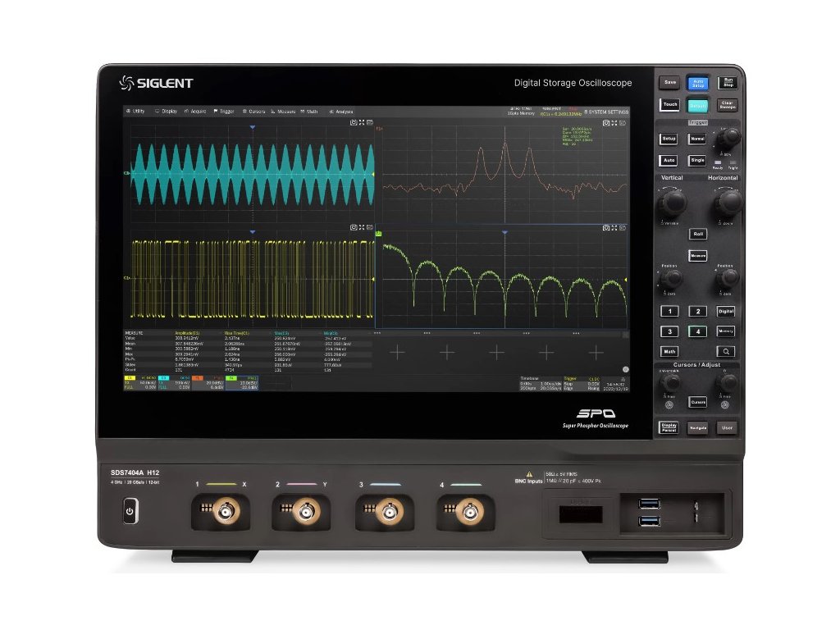The image size is (840, 630).
Task: Open the Trigger info box at the screen's bottom
Action: (x=582, y=384)
